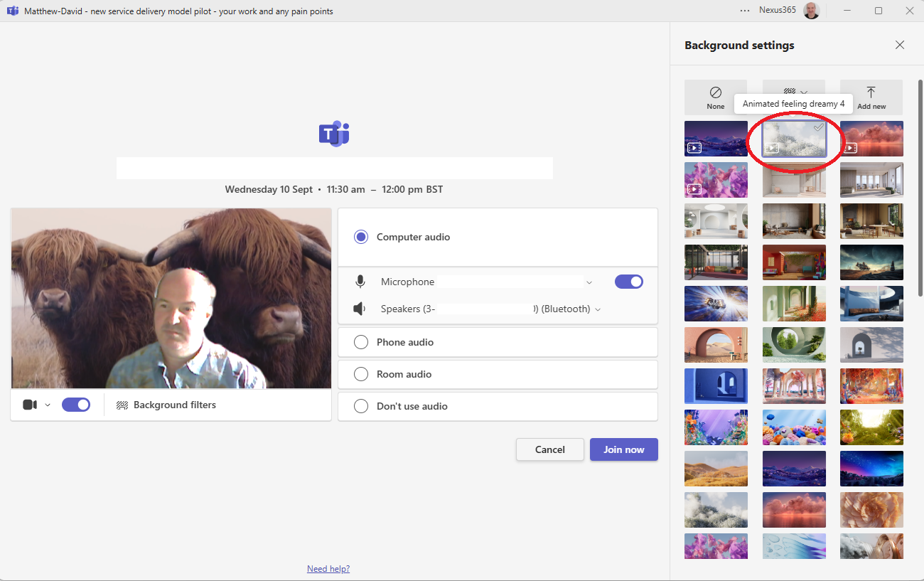Screen dimensions: 924x581
Task: Select the pink animated flowers background thumbnail
Action: click(716, 179)
